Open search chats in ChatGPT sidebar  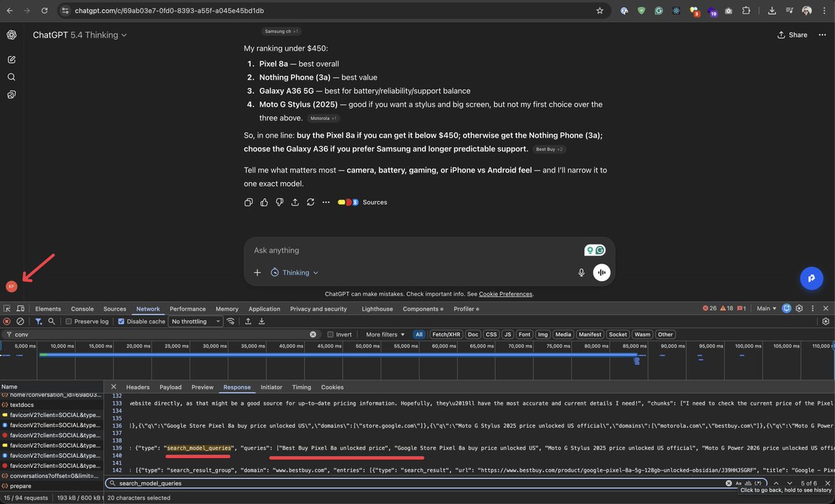12,77
